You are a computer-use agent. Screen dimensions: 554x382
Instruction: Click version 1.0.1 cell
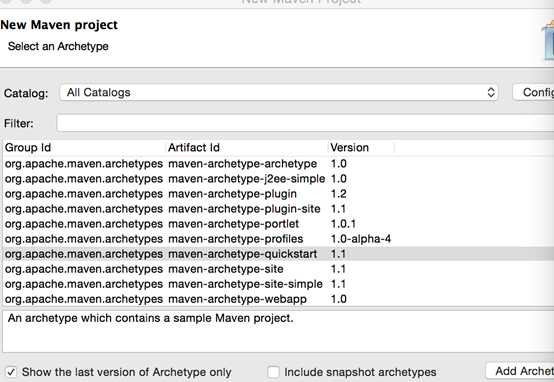point(343,224)
